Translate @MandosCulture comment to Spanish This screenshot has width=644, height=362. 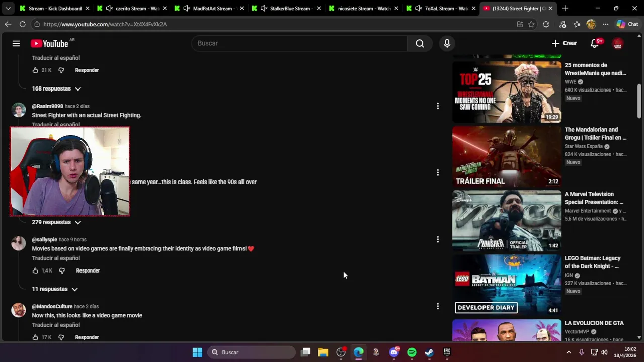point(56,325)
